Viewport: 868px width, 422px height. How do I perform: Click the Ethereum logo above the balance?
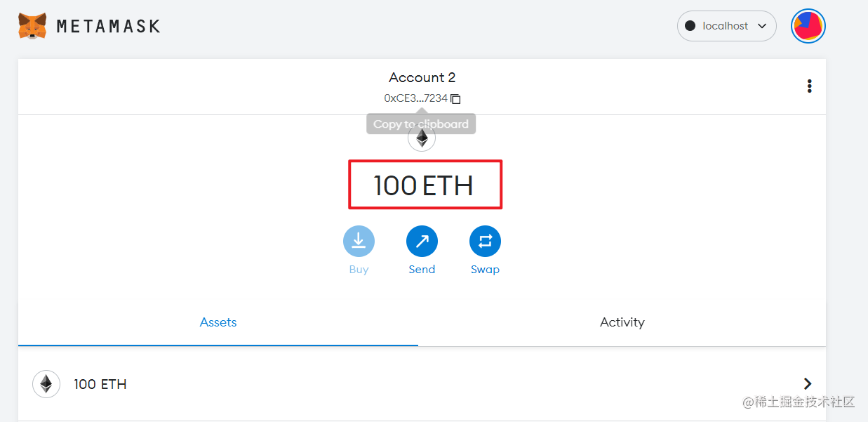422,138
